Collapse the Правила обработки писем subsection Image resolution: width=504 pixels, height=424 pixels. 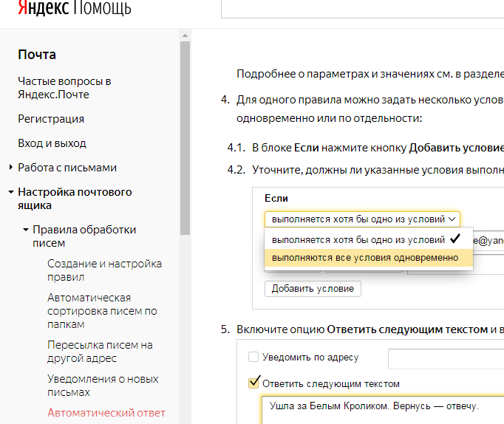pyautogui.click(x=26, y=230)
